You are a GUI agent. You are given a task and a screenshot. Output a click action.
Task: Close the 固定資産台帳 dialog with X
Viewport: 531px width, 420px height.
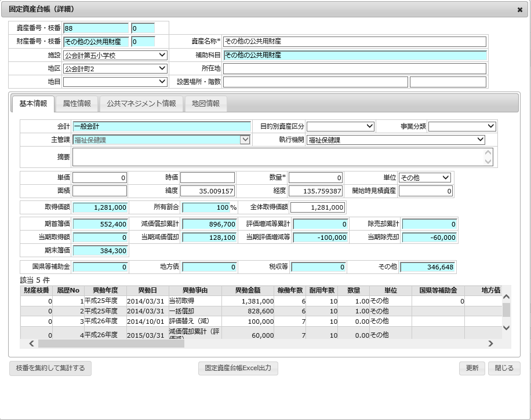519,10
